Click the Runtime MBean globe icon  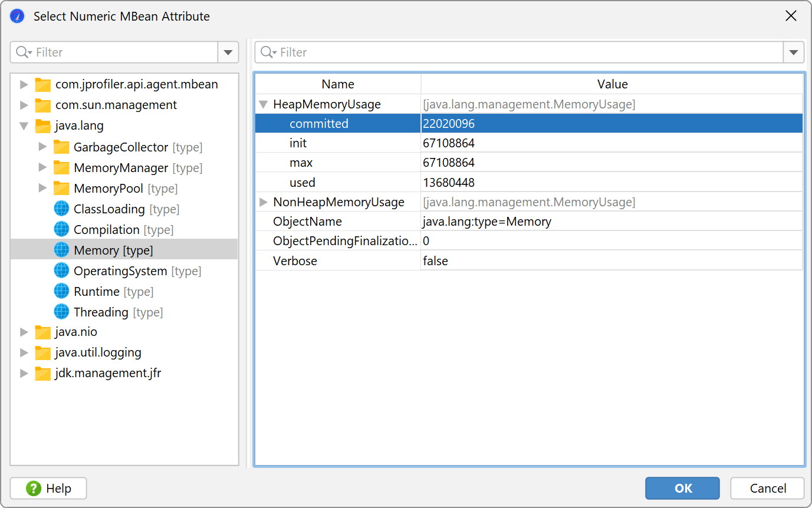(x=61, y=292)
